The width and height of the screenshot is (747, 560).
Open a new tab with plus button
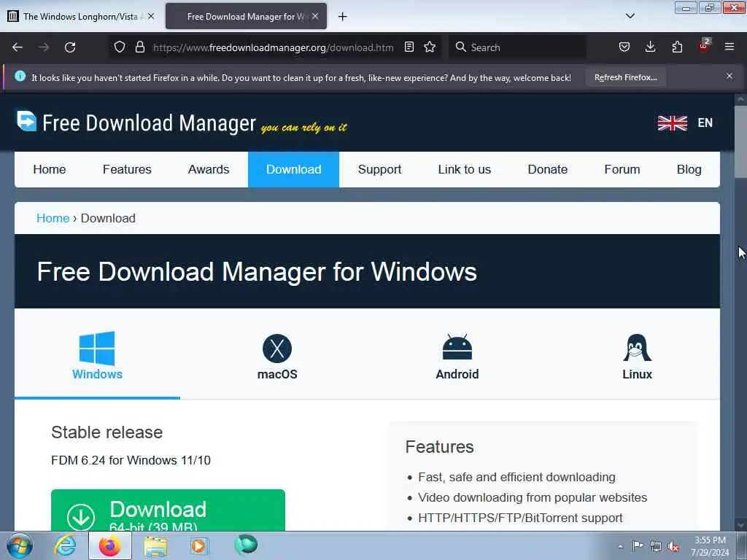(343, 17)
